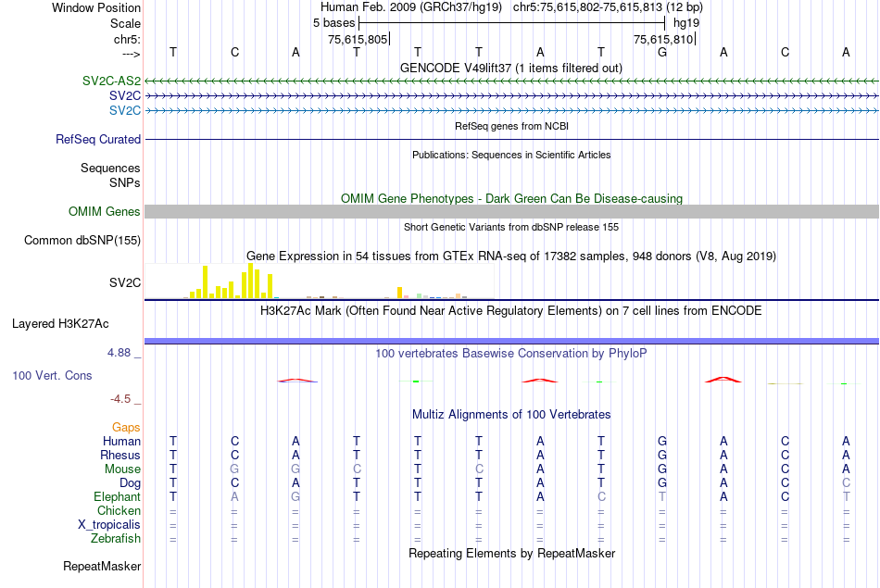This screenshot has height=588, width=880.
Task: Click the H3K27Ac Mark track title
Action: click(510, 311)
